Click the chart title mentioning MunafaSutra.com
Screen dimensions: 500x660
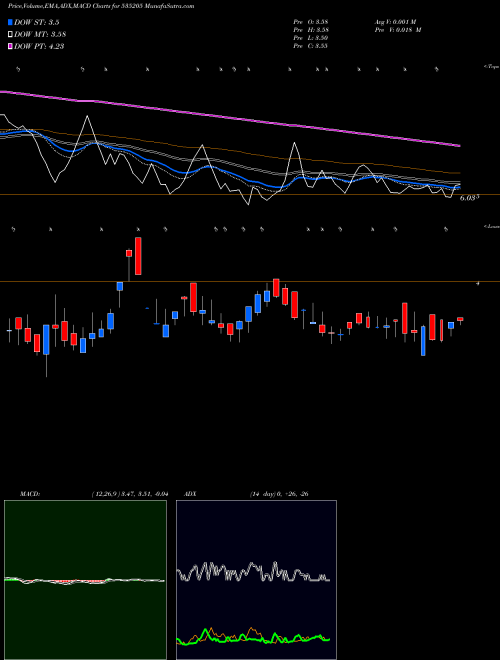coord(101,6)
